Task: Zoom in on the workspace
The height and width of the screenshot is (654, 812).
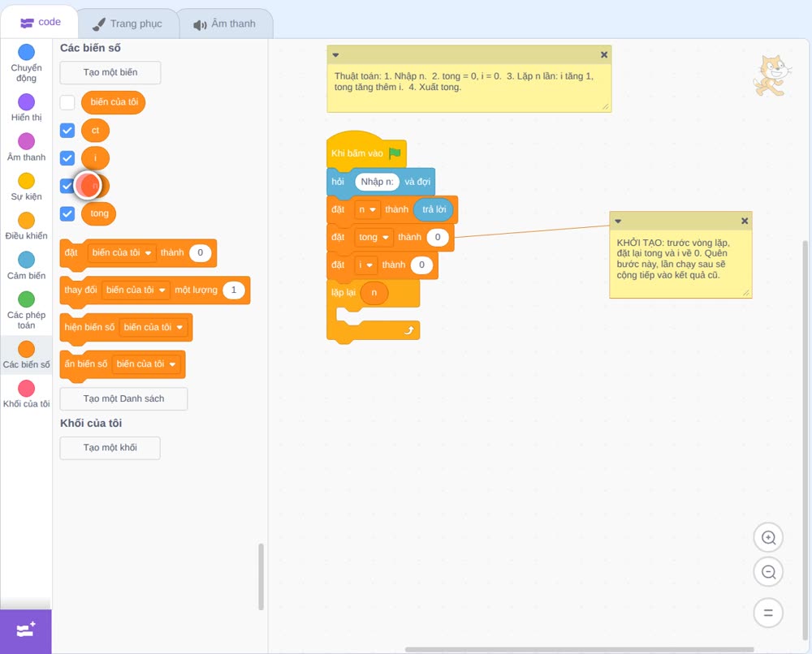Action: [x=768, y=538]
